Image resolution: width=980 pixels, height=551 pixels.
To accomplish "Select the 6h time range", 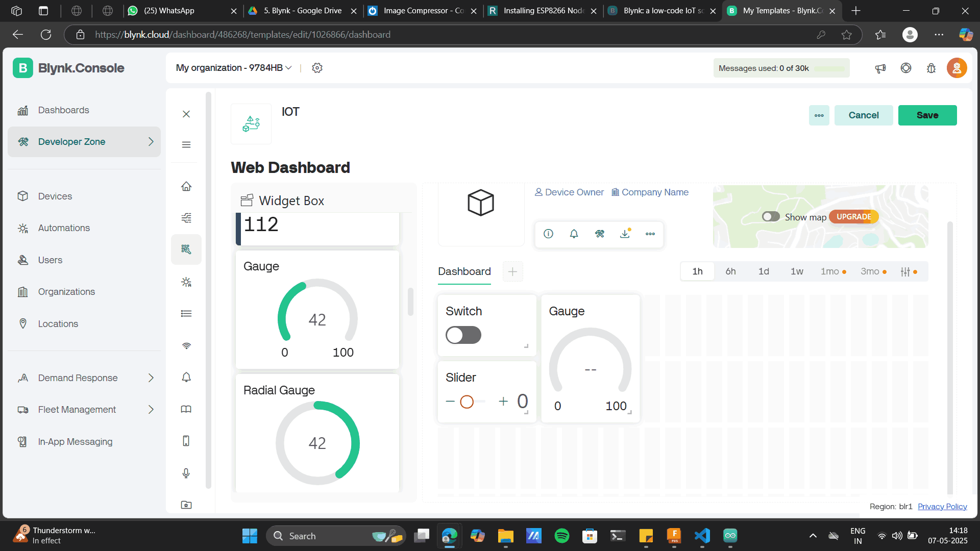I will pyautogui.click(x=731, y=271).
